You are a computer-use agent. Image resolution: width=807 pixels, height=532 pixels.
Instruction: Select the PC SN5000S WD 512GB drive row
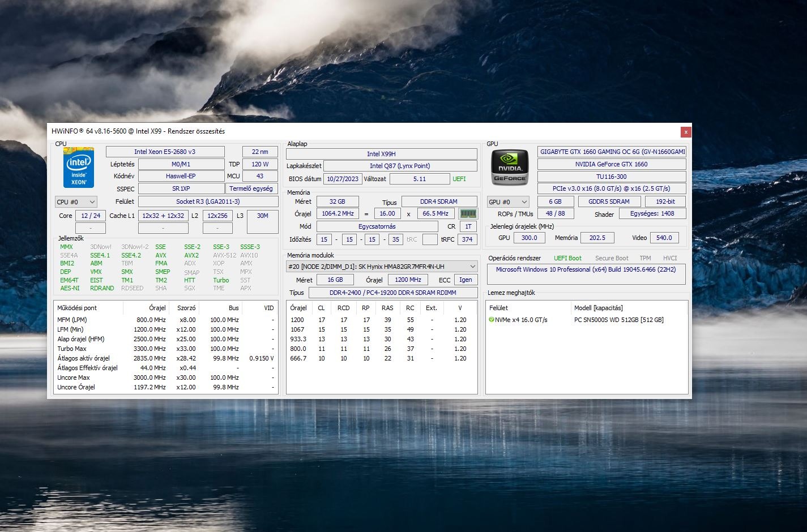(618, 320)
